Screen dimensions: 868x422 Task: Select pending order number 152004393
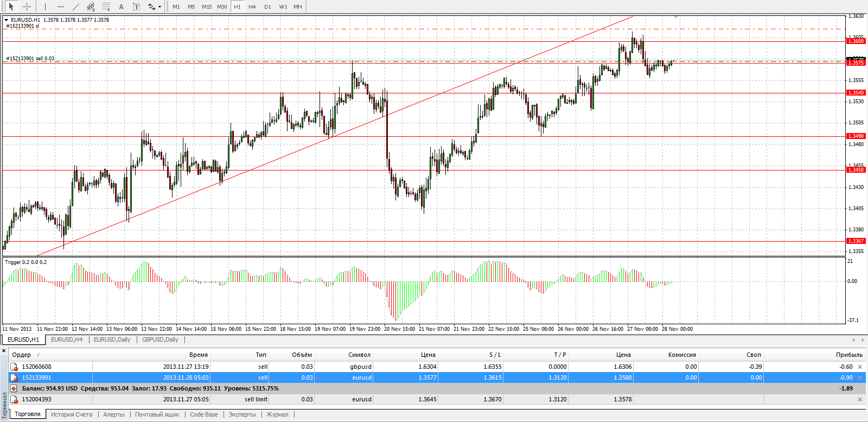36,399
